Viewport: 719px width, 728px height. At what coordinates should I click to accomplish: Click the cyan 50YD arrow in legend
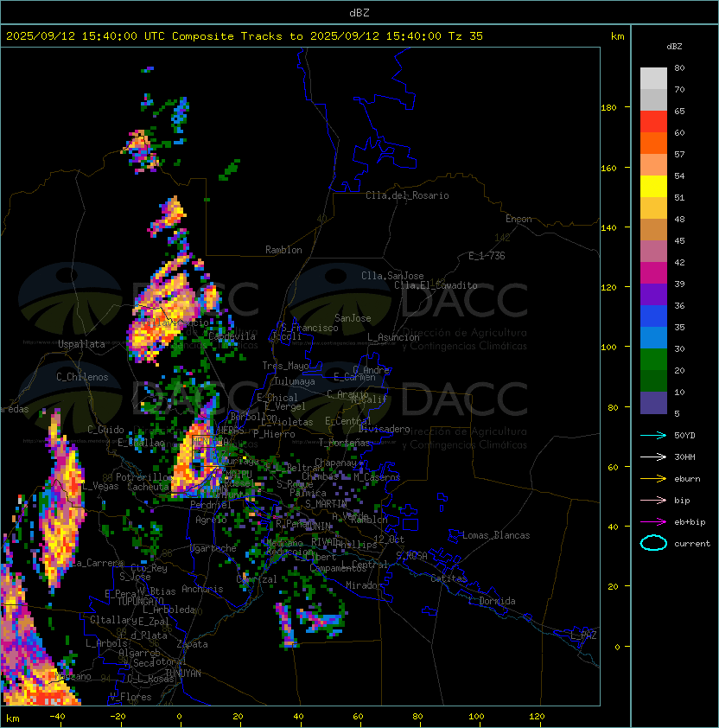[653, 435]
